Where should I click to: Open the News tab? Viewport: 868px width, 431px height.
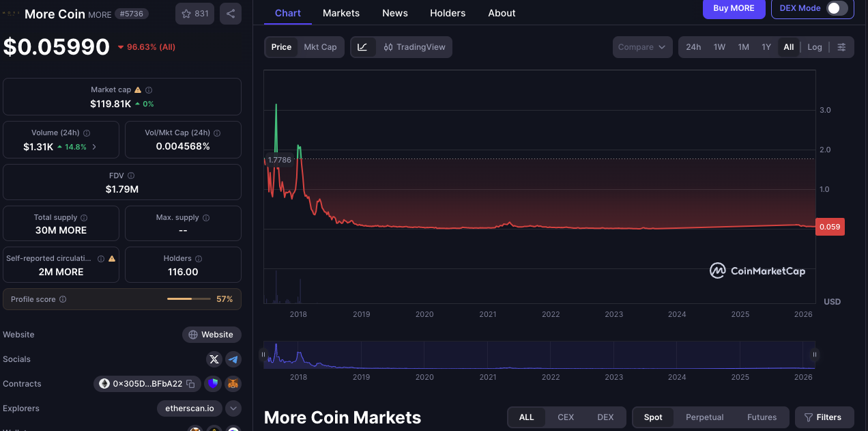click(395, 12)
